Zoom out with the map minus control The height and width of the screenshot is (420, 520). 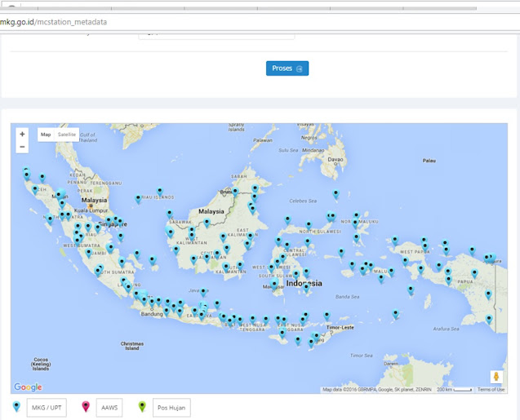tap(22, 147)
